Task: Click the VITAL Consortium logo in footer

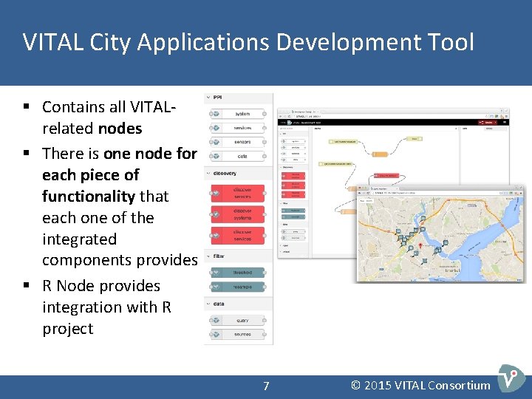Action: 511,378
